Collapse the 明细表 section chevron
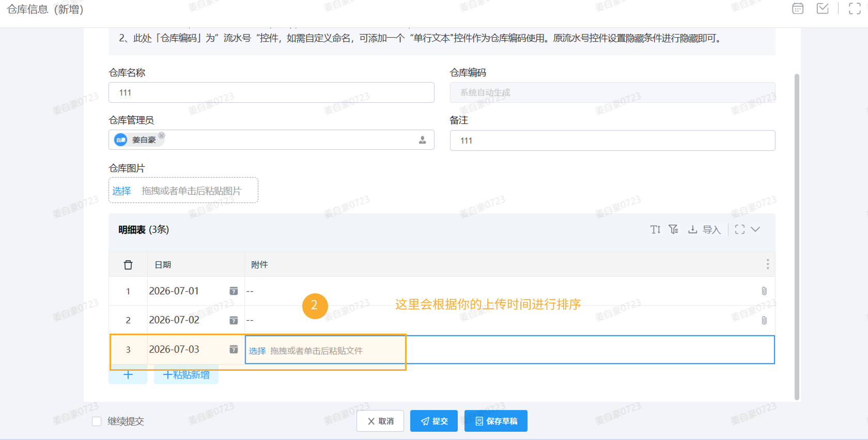 coord(755,229)
